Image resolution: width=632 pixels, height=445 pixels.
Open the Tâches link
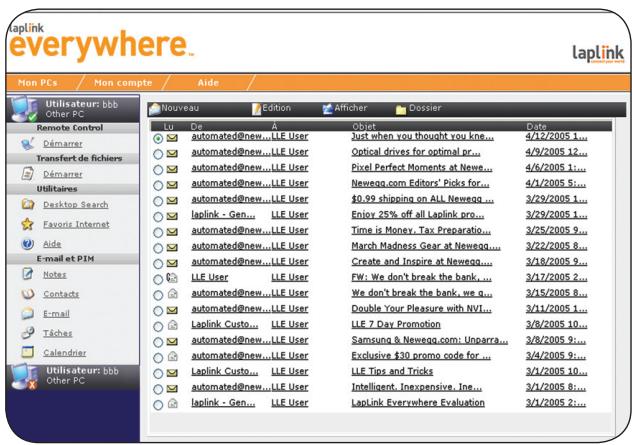click(58, 333)
